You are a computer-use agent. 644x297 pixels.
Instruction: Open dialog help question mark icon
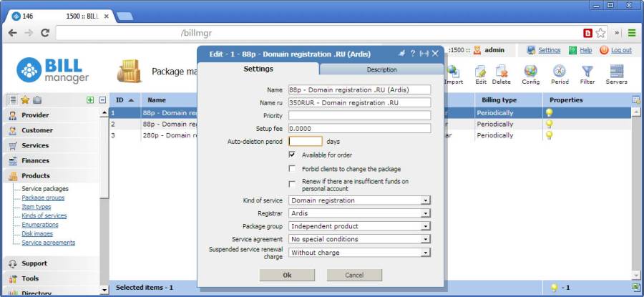coord(413,54)
